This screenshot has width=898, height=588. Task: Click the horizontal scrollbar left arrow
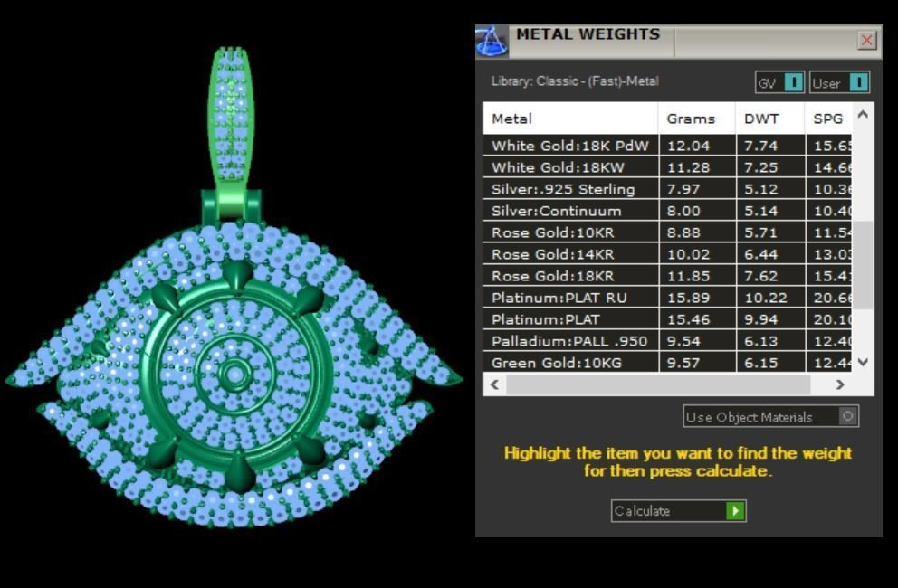pos(495,384)
